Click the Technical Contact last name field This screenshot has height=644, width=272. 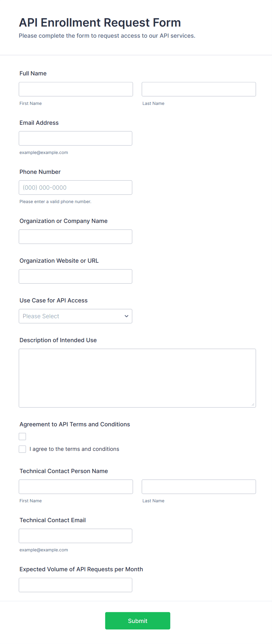coord(199,487)
